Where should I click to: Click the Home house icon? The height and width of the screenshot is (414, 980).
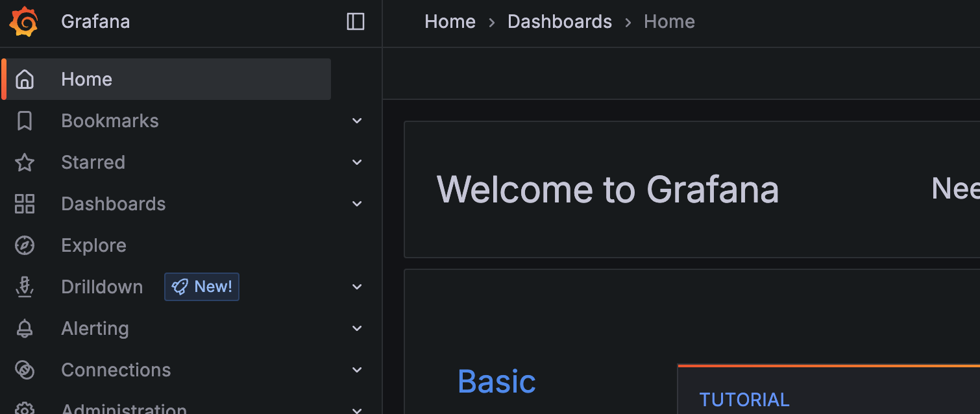point(25,79)
